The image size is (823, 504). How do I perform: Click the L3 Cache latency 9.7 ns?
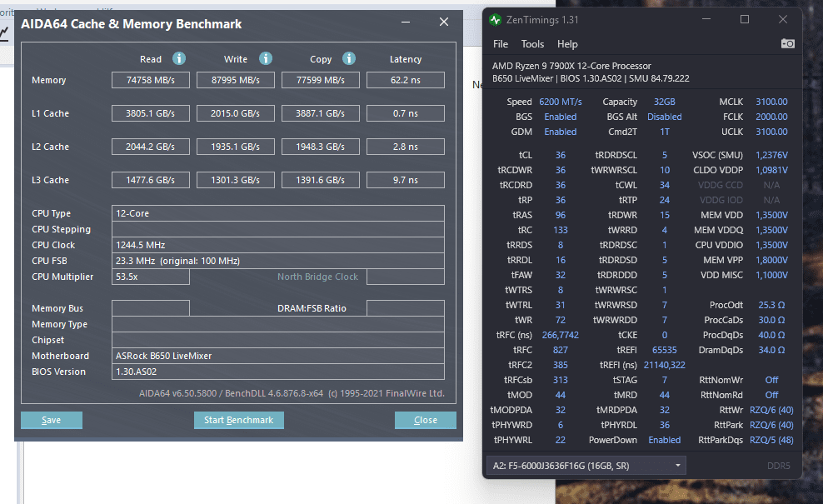click(x=406, y=180)
